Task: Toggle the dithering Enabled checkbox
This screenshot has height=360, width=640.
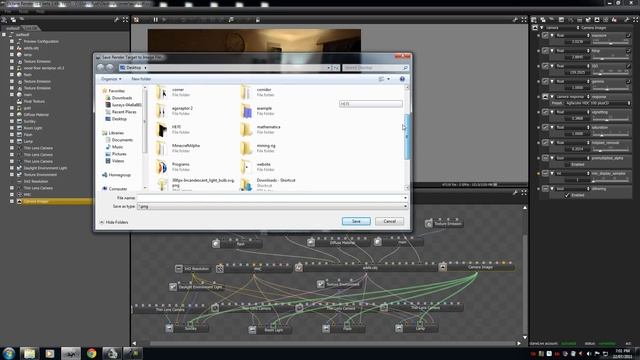Action: tap(567, 196)
